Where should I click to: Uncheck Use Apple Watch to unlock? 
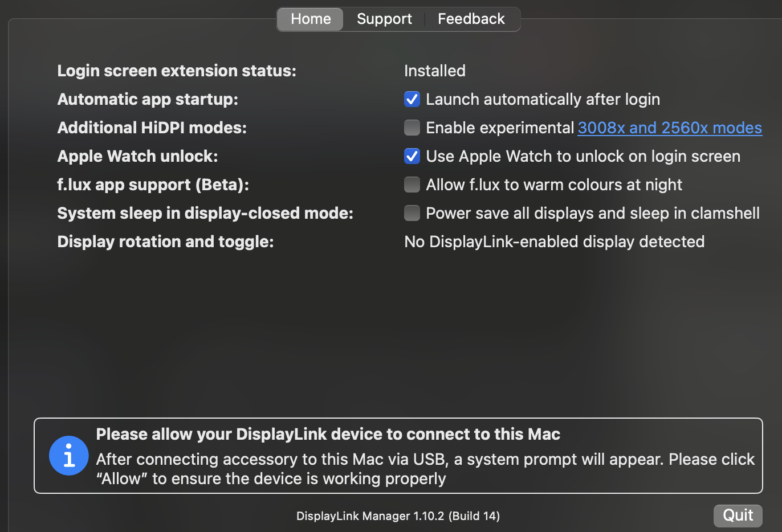pyautogui.click(x=412, y=156)
